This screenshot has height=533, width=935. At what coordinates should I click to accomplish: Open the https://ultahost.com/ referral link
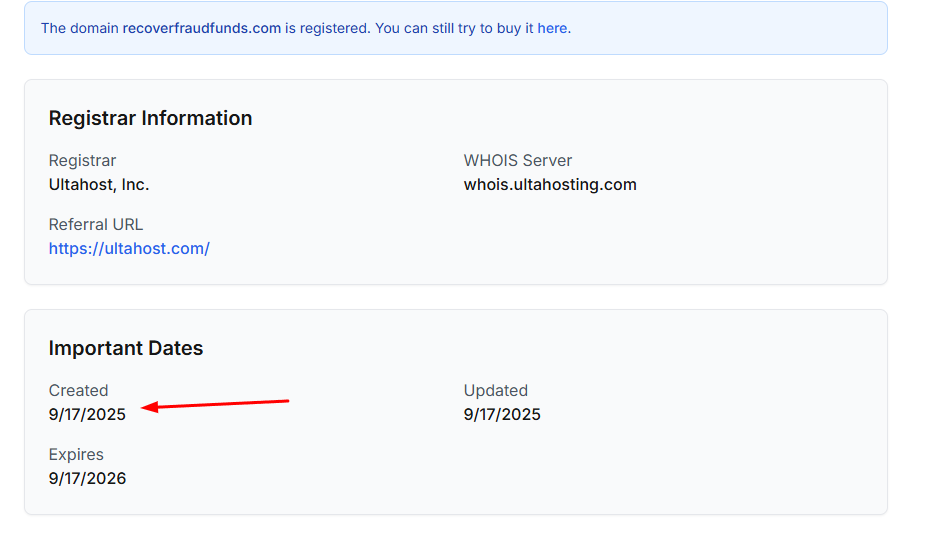point(129,248)
